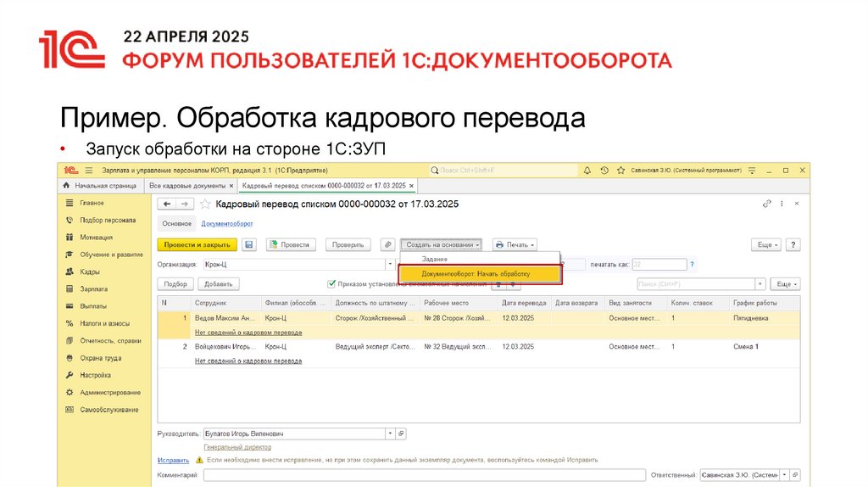Viewport: 868px width, 487px height.
Task: Open the Документооборот link
Action: [x=227, y=223]
